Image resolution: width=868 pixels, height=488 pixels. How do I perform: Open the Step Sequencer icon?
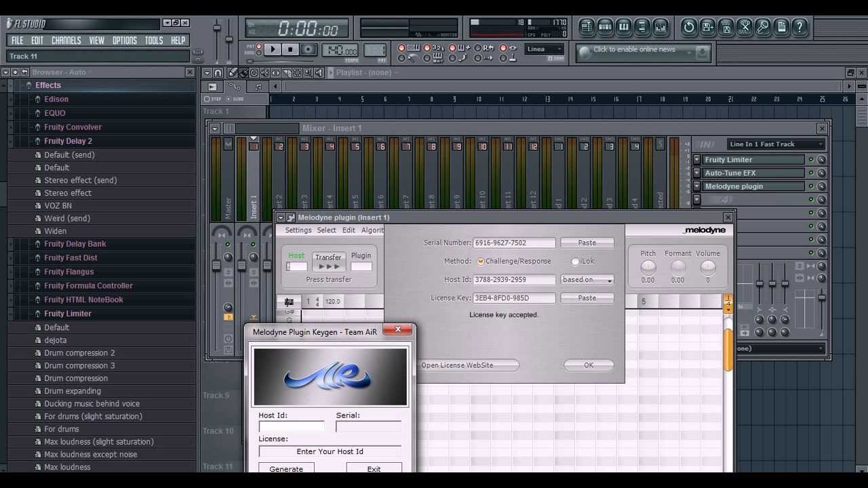(x=606, y=27)
